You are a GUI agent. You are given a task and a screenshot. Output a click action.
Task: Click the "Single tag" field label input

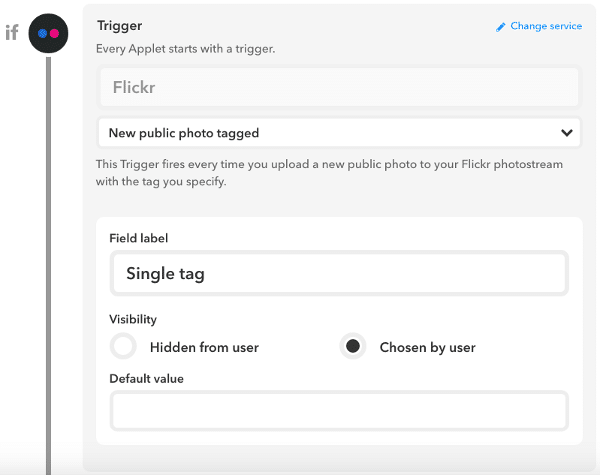pyautogui.click(x=339, y=273)
